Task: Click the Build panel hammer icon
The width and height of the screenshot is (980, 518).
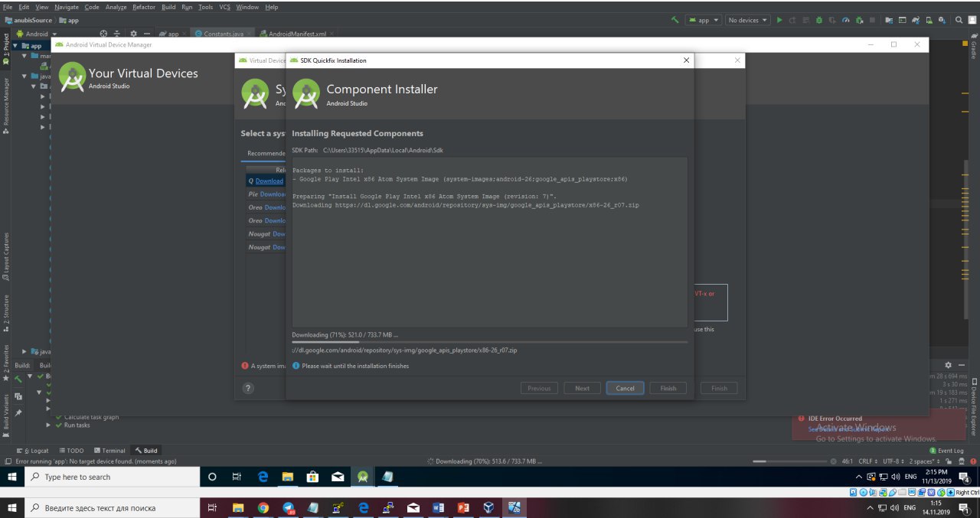Action: 18,378
